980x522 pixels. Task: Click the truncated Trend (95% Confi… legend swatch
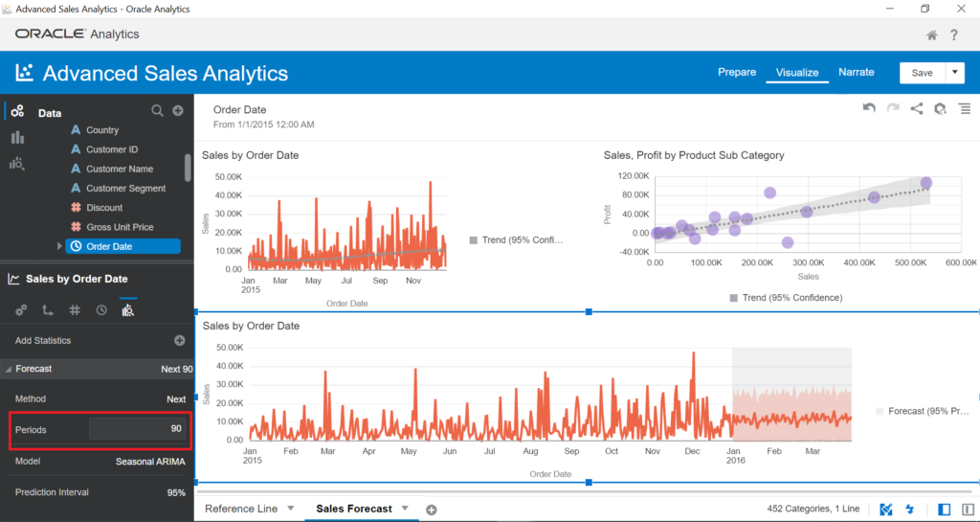[x=473, y=240]
